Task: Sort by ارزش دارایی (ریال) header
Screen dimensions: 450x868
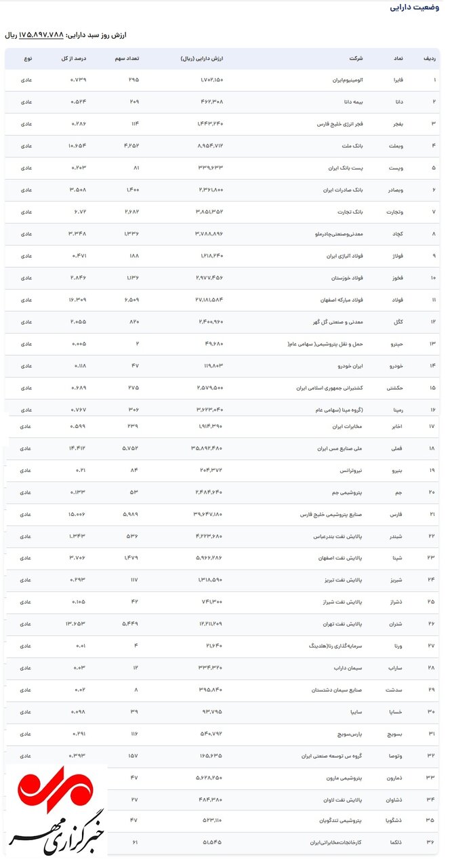Action: [202, 59]
